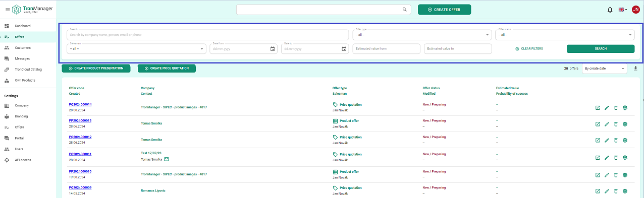Open the Date from calendar picker icon
The width and height of the screenshot is (644, 198).
tap(273, 49)
